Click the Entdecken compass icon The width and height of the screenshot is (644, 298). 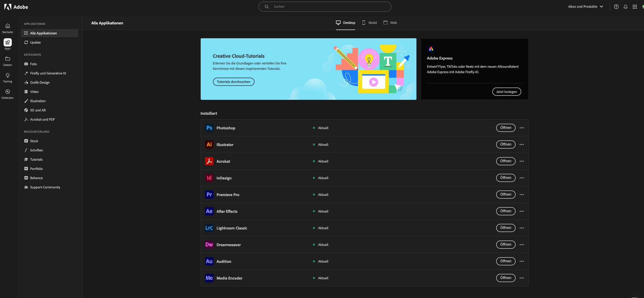7,92
